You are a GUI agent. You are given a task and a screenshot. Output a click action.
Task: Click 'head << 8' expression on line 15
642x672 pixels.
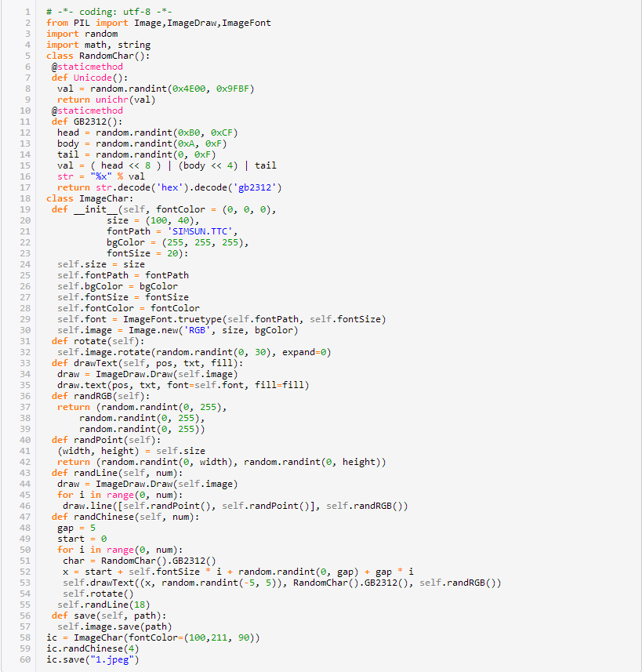[x=125, y=165]
